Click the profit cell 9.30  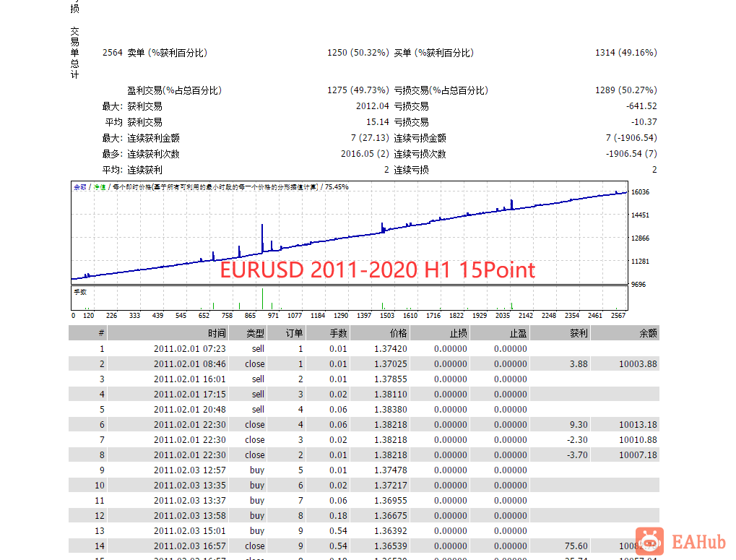tap(579, 424)
